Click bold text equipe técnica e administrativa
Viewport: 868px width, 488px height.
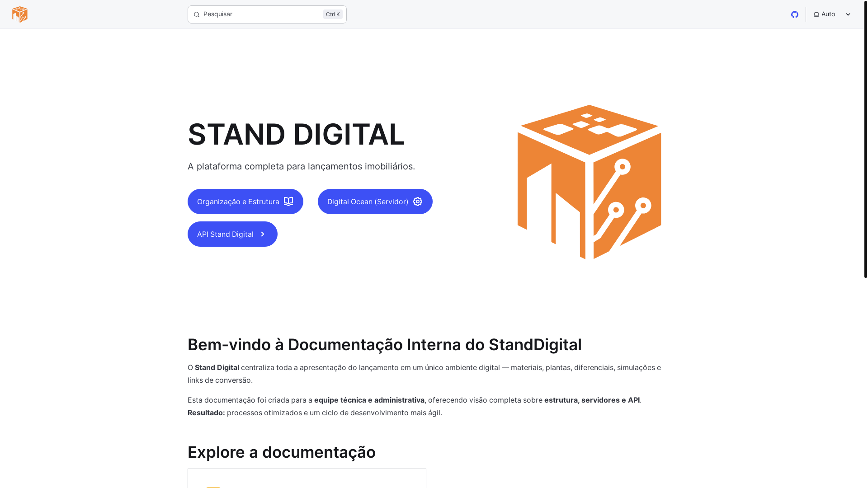click(369, 400)
